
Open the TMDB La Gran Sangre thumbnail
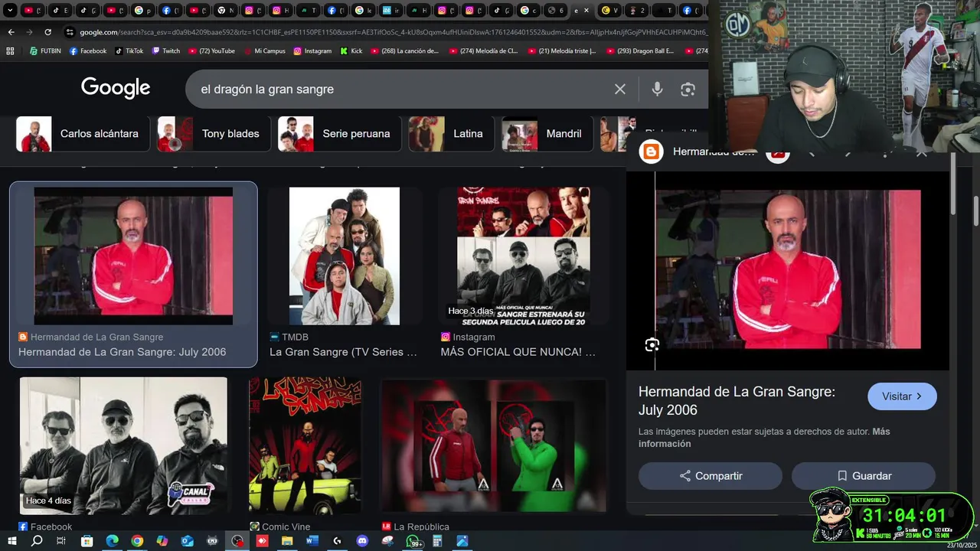pos(345,256)
